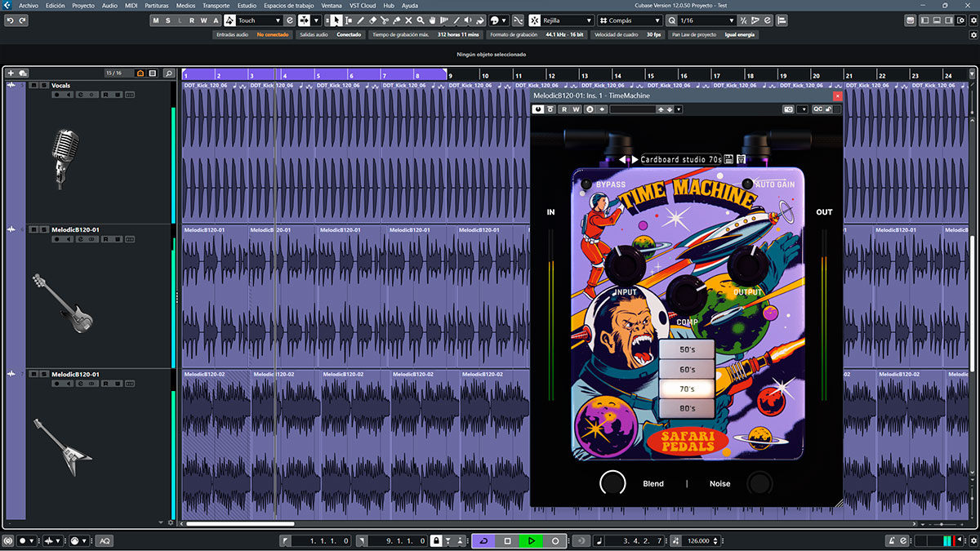Toggle the plugin Read automation R button
The image size is (980, 551).
tap(563, 109)
